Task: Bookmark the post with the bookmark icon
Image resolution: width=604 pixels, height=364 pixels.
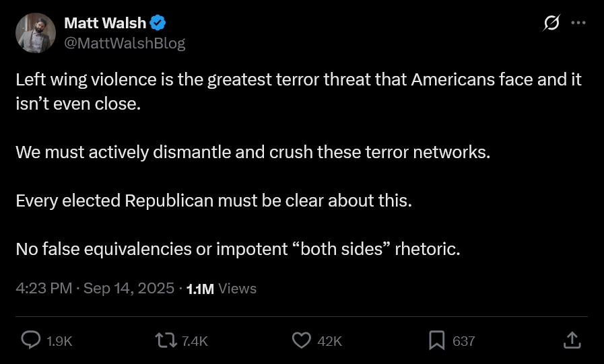Action: pos(437,340)
